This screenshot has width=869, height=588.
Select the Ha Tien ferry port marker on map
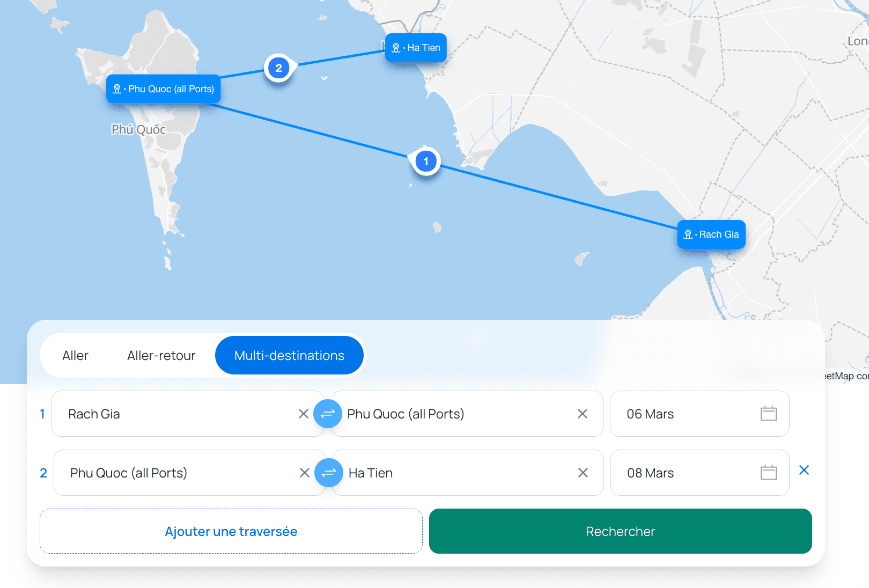click(x=416, y=48)
